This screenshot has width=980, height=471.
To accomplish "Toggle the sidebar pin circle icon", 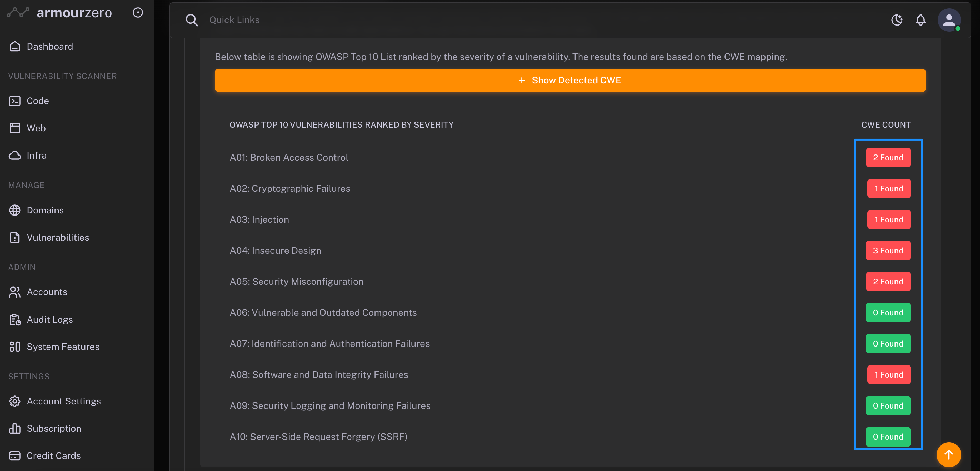I will click(138, 12).
